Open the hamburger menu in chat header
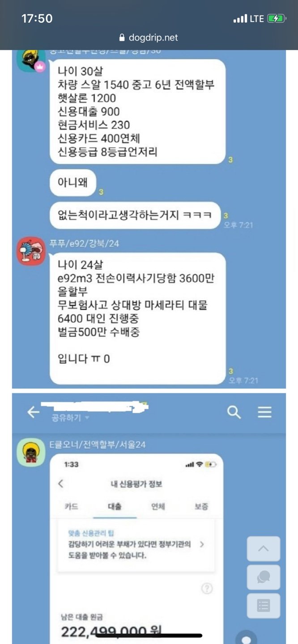This screenshot has width=298, height=644. (x=264, y=412)
